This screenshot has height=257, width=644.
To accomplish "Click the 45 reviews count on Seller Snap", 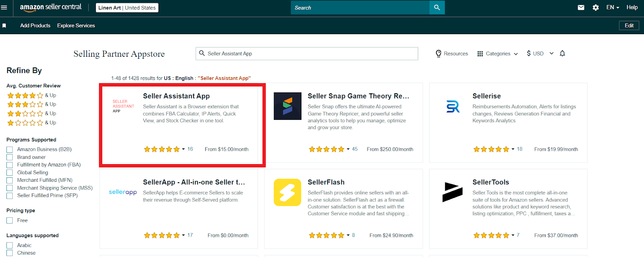I will pos(355,149).
